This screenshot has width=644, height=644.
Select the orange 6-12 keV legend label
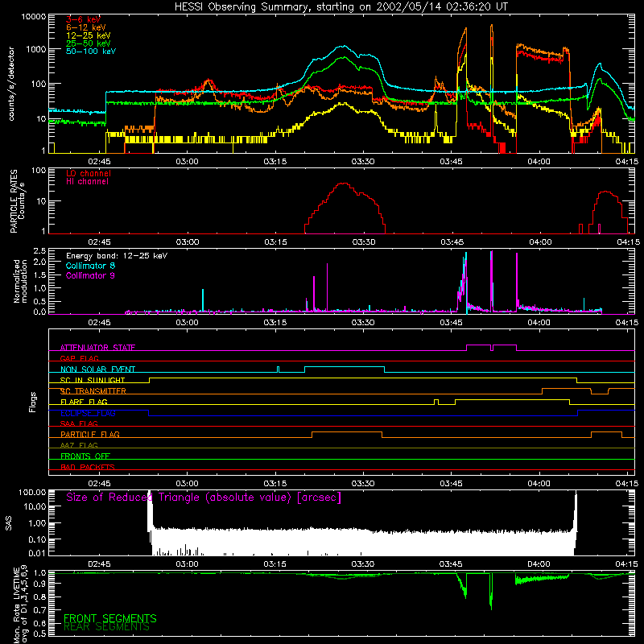click(x=85, y=27)
